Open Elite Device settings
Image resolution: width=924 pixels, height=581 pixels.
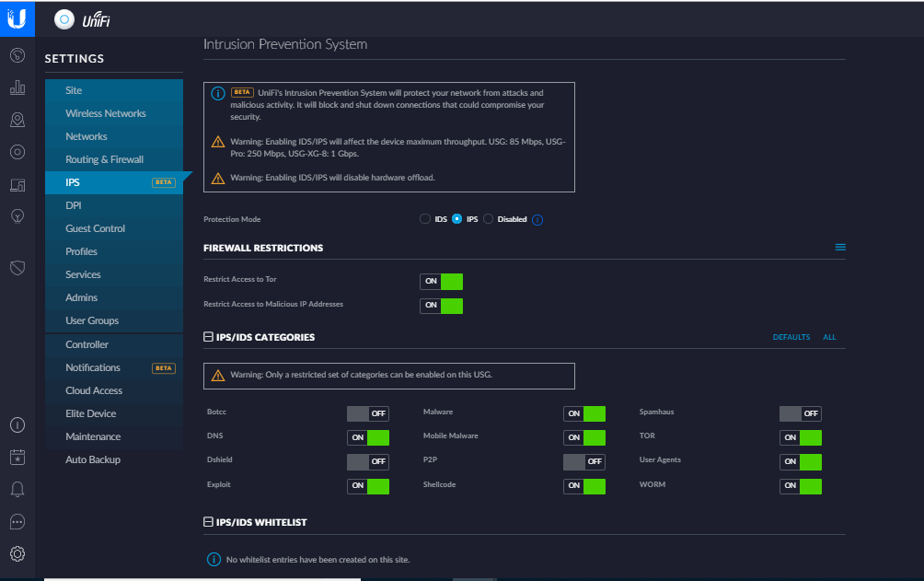(114, 413)
